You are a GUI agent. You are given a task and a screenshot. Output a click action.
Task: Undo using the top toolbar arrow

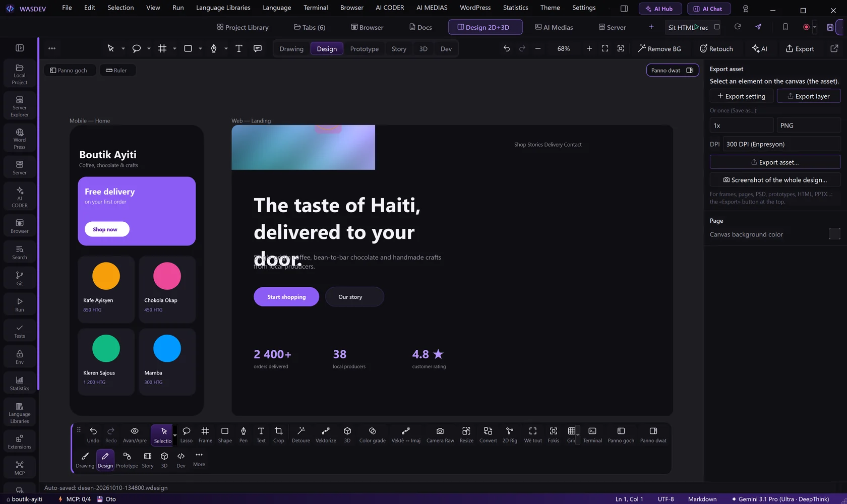507,48
